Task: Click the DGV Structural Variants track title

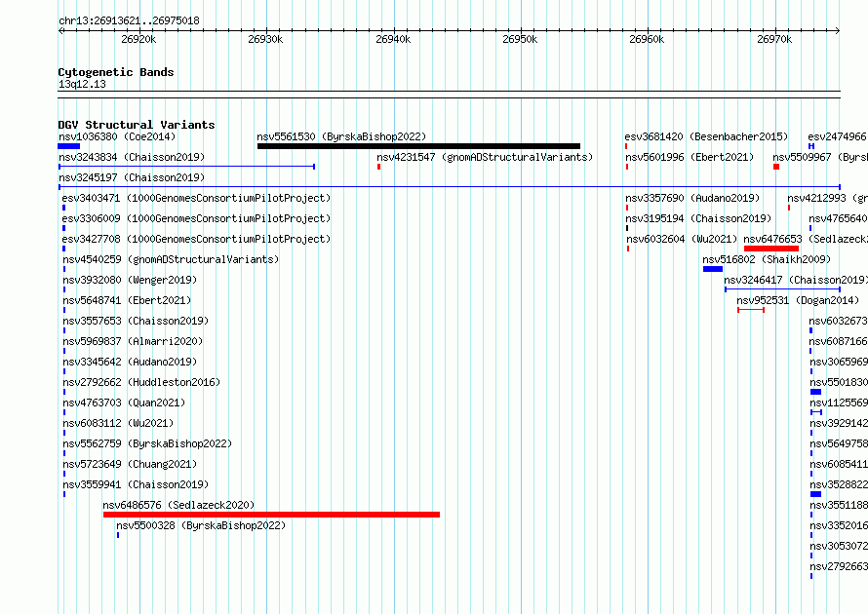Action: pyautogui.click(x=137, y=125)
